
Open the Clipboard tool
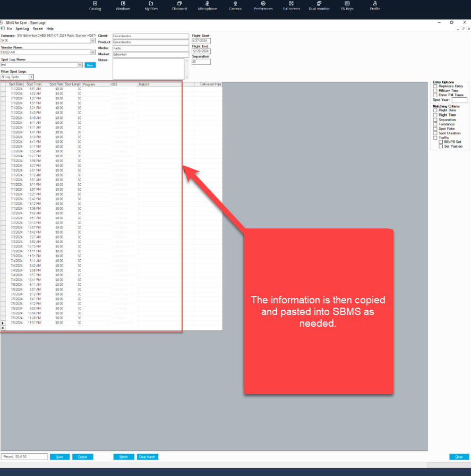[179, 5]
